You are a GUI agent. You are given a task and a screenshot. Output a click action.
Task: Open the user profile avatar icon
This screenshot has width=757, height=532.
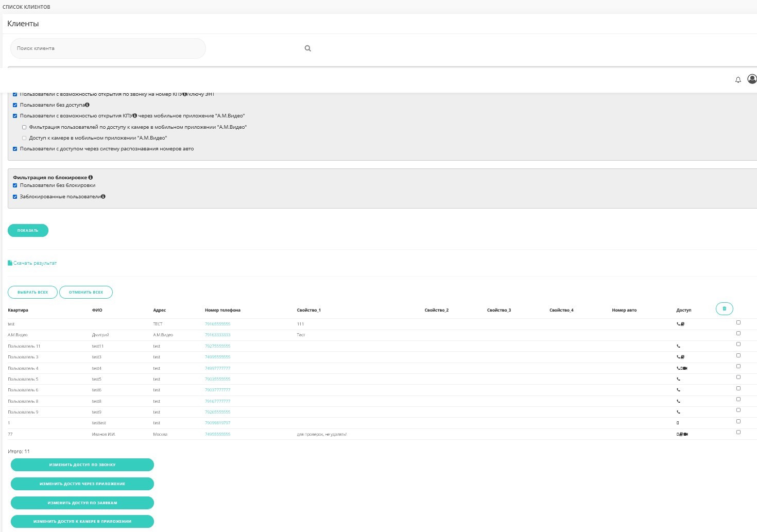[752, 79]
